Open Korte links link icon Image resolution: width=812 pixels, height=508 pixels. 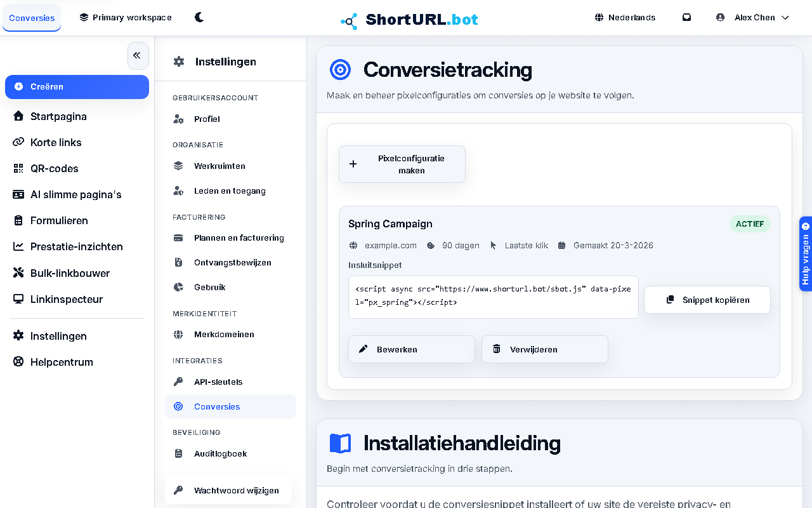[18, 142]
